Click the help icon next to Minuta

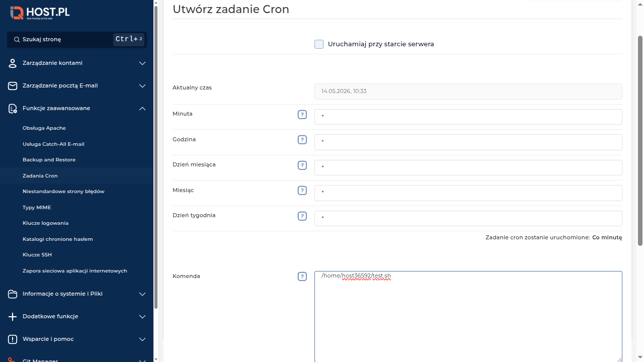(x=302, y=115)
